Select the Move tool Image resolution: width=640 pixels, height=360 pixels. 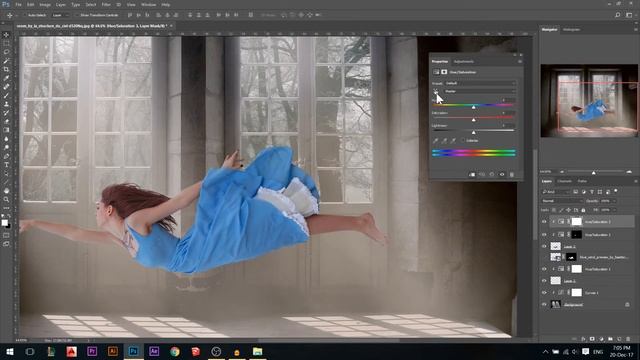6,35
